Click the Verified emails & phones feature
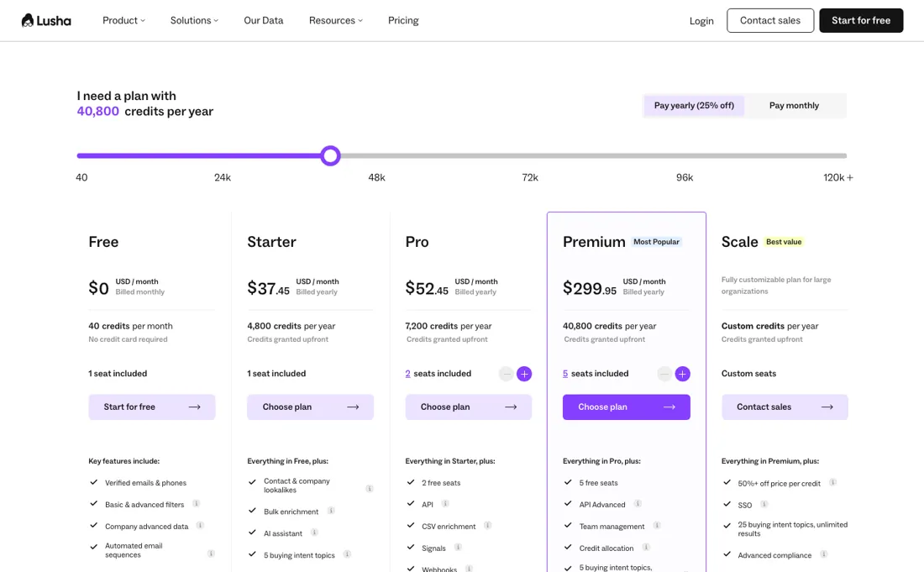 [145, 483]
